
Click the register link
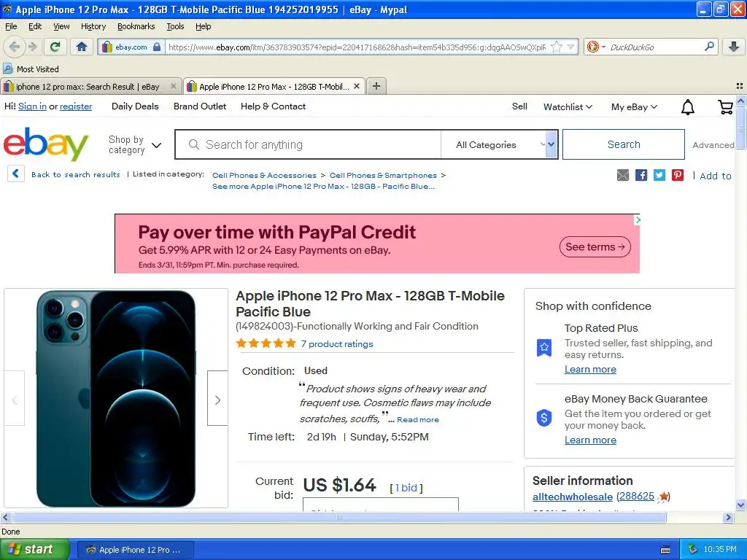[x=76, y=106]
